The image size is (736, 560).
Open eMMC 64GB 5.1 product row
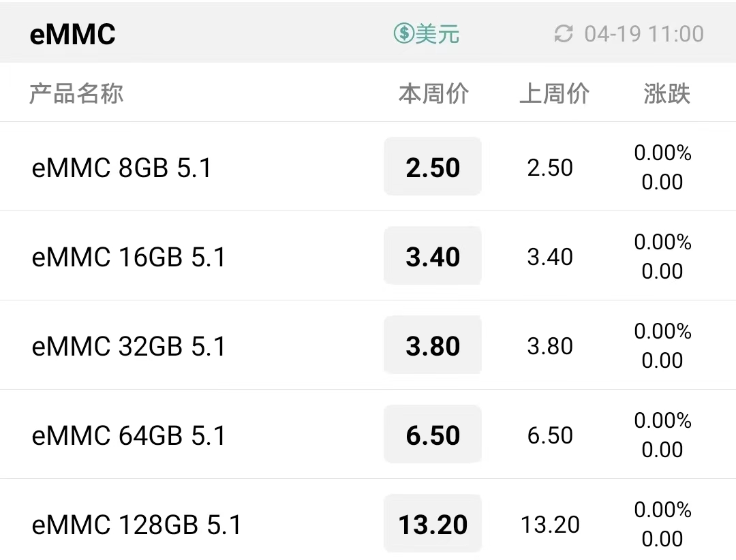click(x=368, y=434)
